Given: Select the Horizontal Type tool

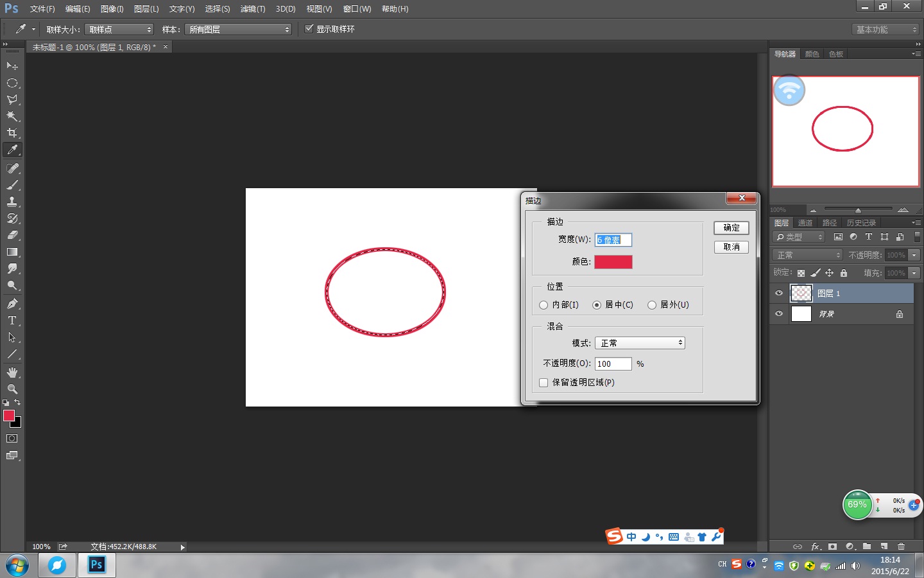Looking at the screenshot, I should tap(12, 320).
